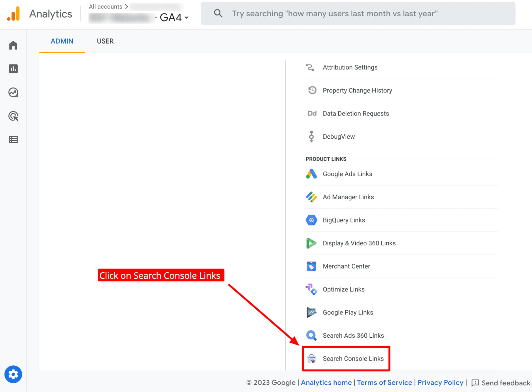Open the Terms of Service link
The image size is (532, 392).
point(384,383)
